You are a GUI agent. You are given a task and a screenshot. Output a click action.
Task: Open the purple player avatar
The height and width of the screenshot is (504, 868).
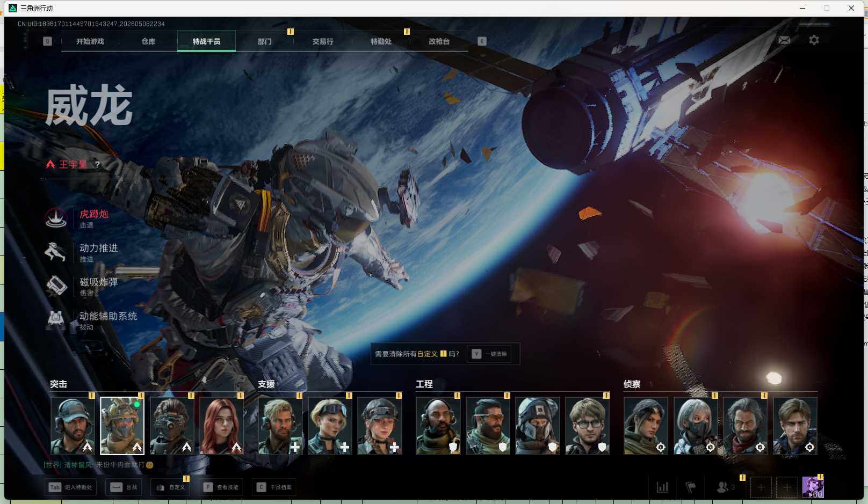coord(813,487)
